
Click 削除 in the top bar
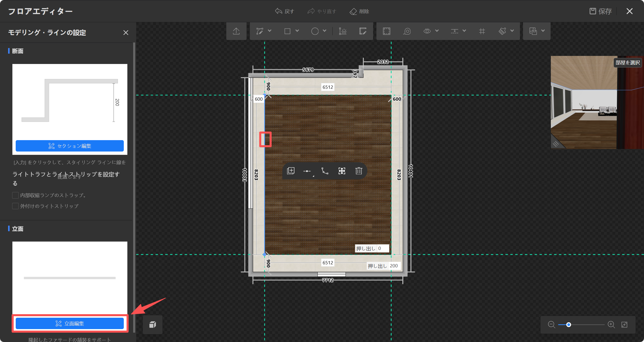[359, 11]
